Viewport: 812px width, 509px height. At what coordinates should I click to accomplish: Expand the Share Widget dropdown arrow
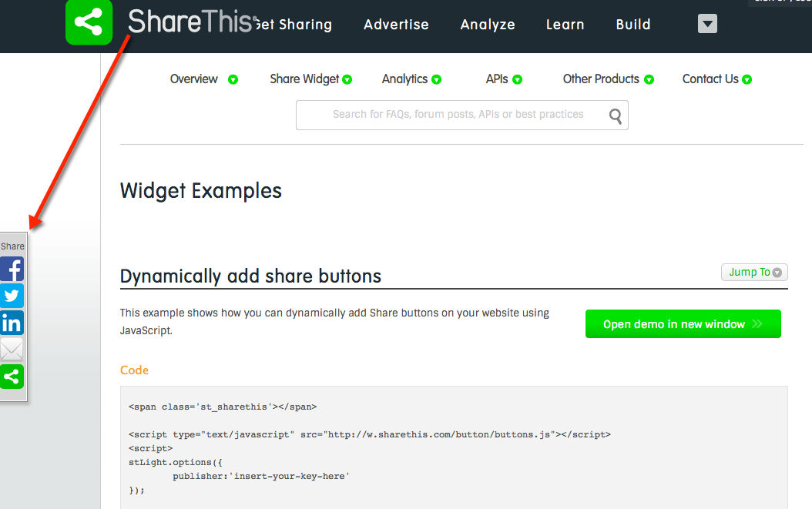coord(347,79)
